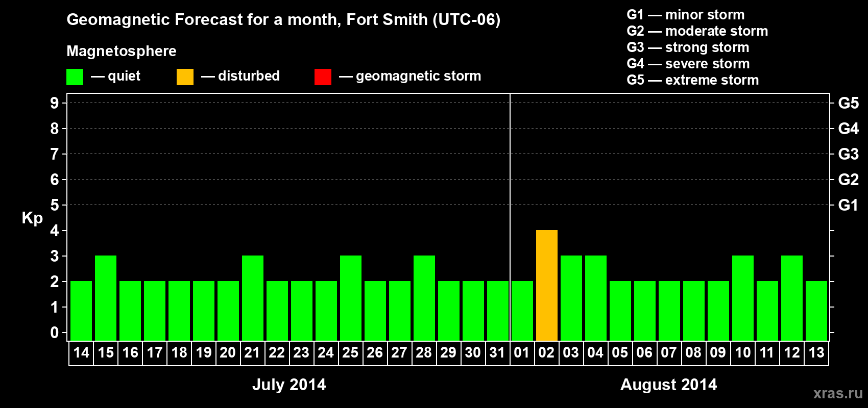Select the green bar for August 10
This screenshot has width=868, height=408.
743,298
